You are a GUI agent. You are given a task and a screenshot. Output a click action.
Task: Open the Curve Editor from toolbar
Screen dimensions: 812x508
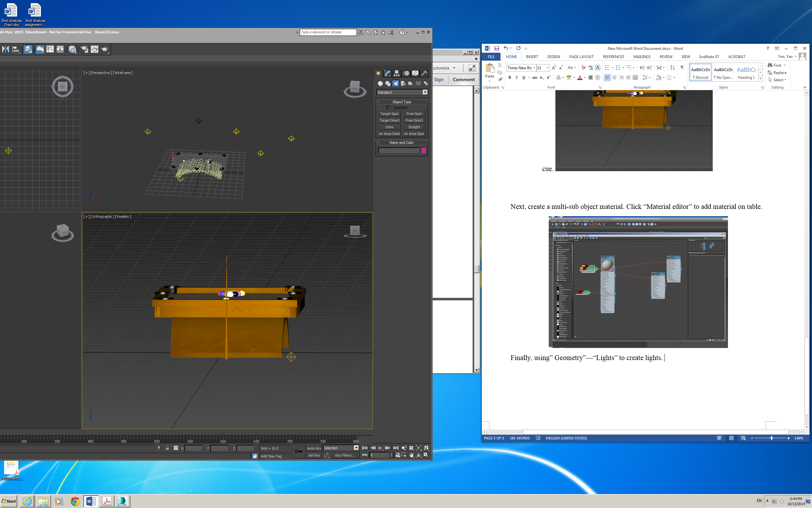[50, 50]
